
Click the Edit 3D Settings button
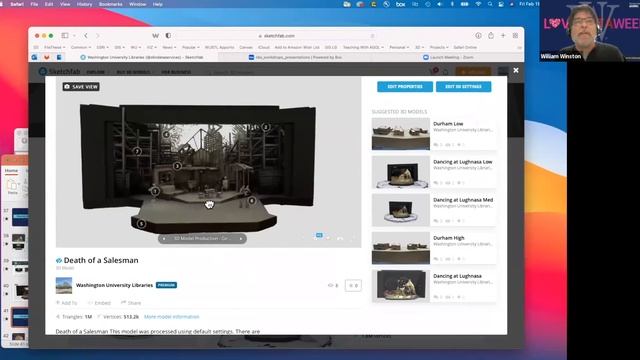tap(463, 87)
